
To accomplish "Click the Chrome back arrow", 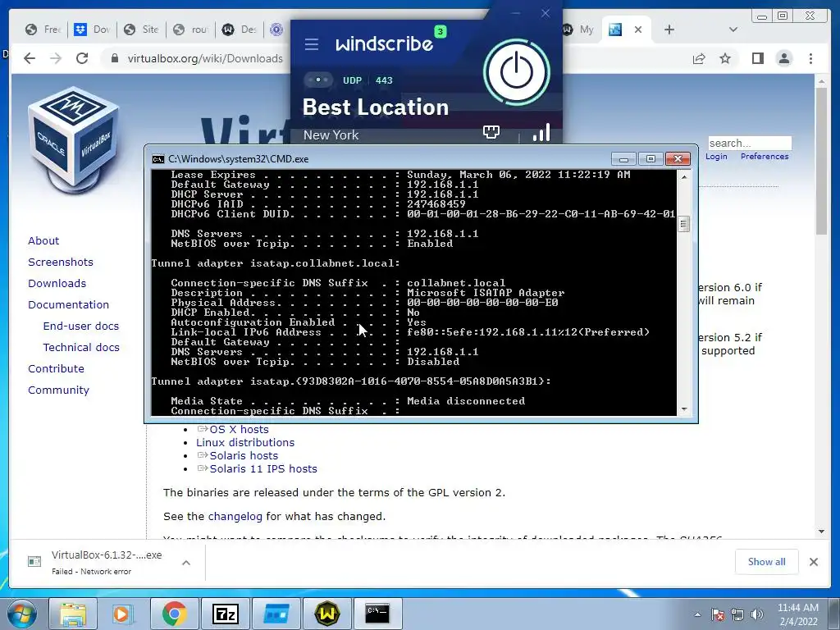I will click(30, 58).
